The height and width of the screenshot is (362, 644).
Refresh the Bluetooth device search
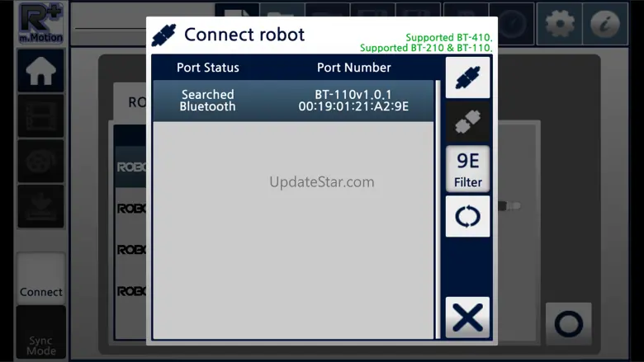tap(467, 216)
